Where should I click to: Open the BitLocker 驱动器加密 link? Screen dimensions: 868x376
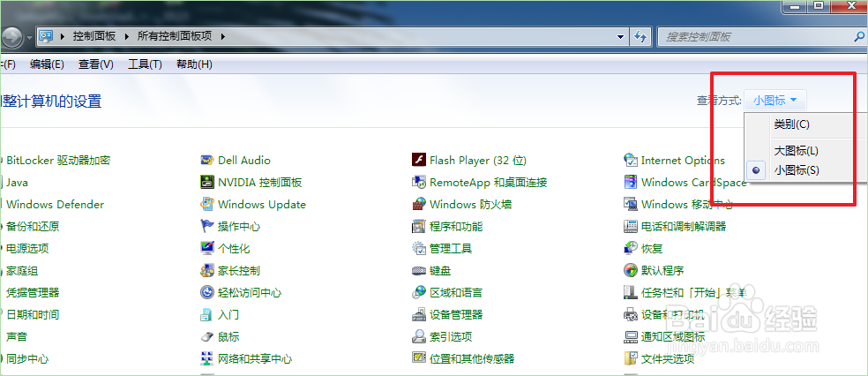[x=58, y=160]
